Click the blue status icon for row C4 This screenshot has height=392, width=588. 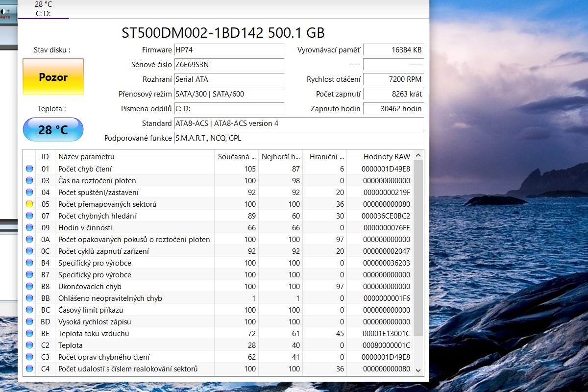coord(29,369)
